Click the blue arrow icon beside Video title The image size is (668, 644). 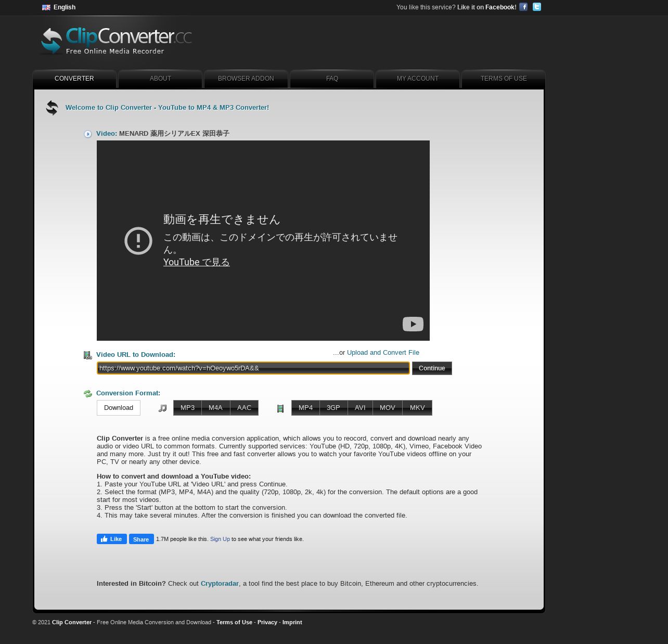tap(88, 134)
